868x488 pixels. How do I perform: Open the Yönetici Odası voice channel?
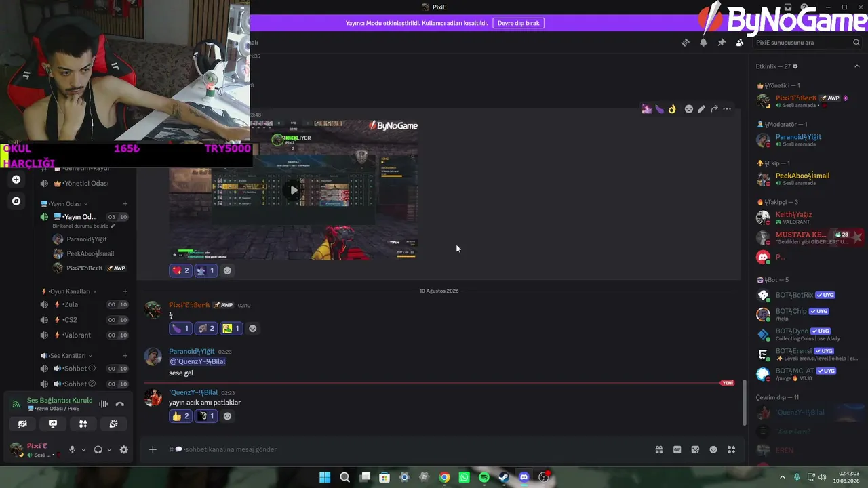(84, 184)
